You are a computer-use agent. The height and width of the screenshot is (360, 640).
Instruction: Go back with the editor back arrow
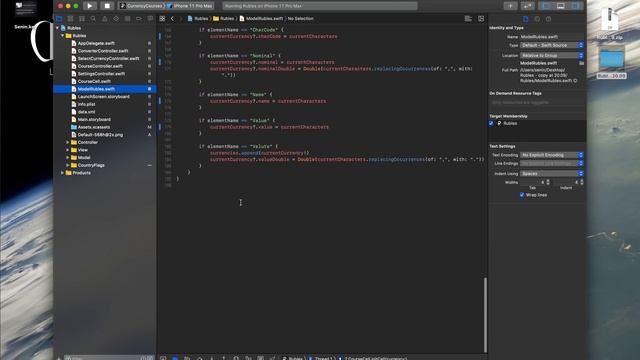coord(172,18)
